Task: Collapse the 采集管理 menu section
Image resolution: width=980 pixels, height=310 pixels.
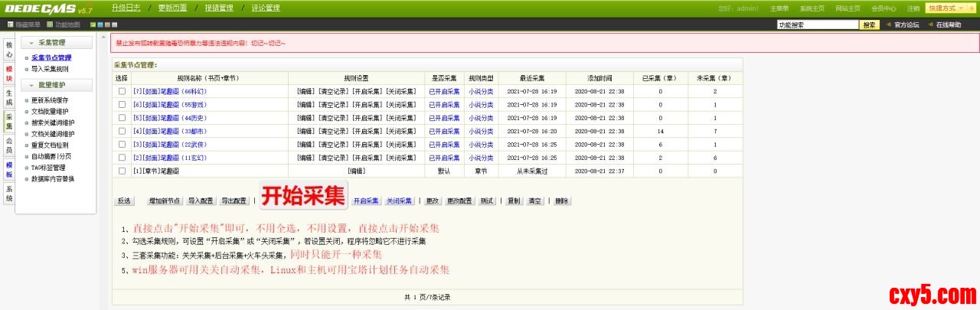Action: (x=32, y=43)
